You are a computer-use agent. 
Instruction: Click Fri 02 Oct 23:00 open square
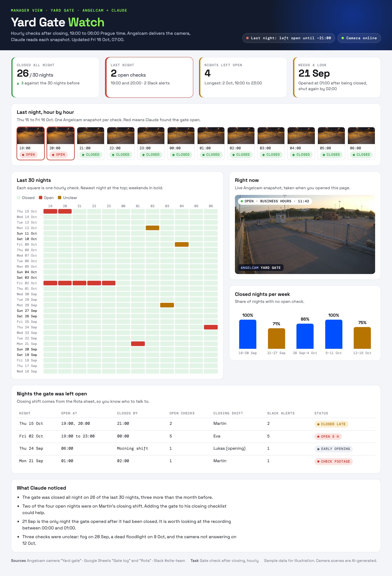pos(109,283)
